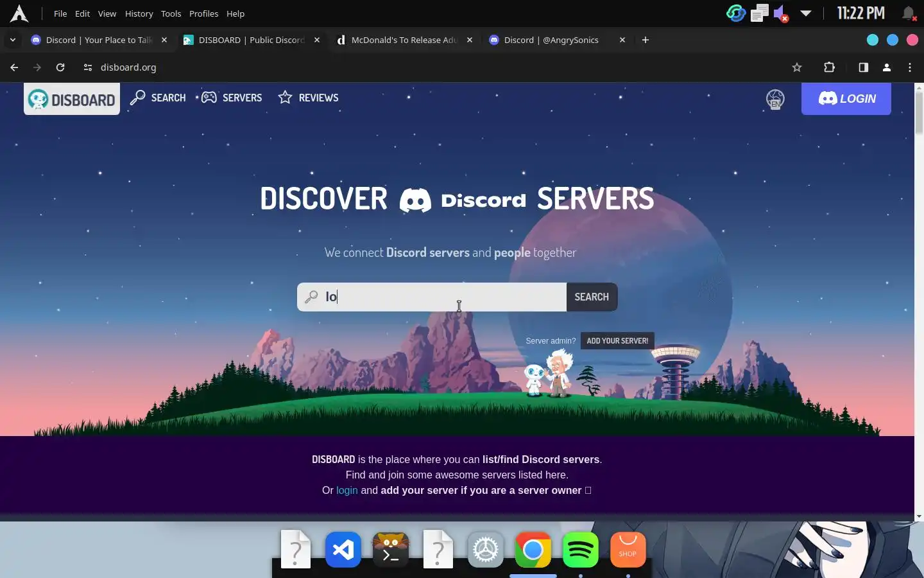The width and height of the screenshot is (924, 578).
Task: Open second unknown file icon in dock
Action: click(x=438, y=550)
